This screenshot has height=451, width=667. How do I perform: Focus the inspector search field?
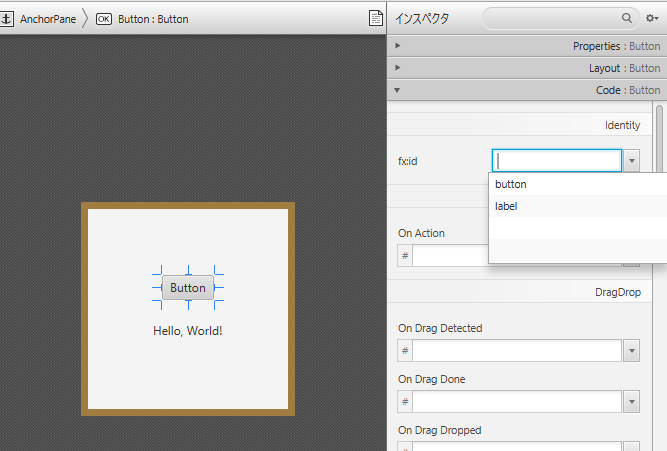point(561,18)
